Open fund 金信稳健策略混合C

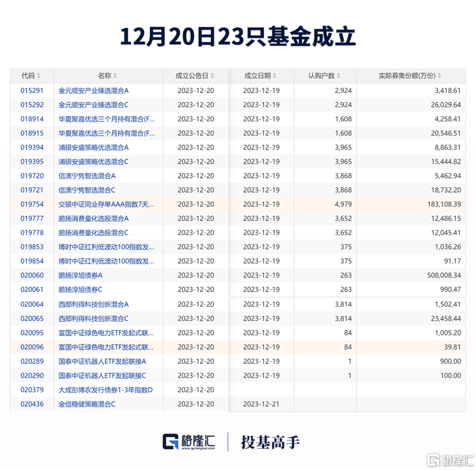pos(87,404)
